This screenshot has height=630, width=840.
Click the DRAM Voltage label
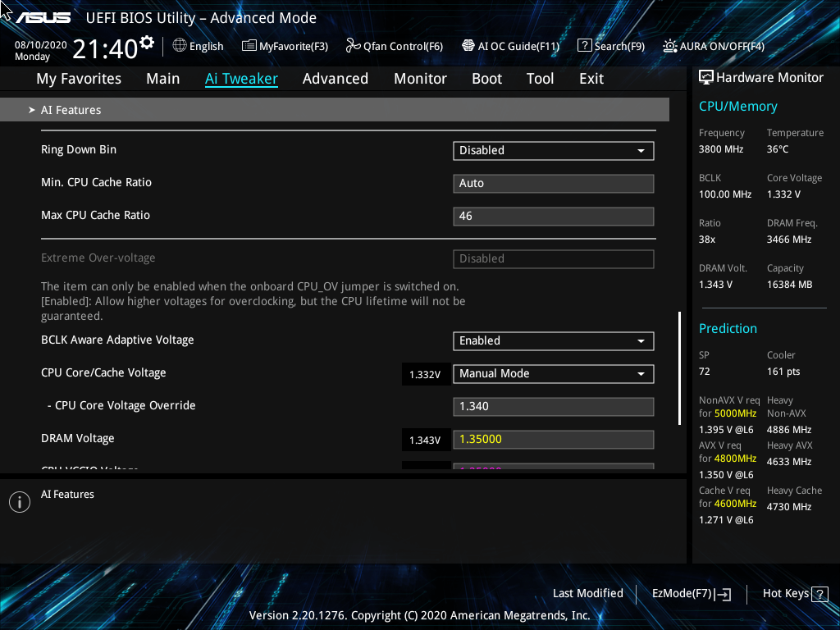(78, 438)
